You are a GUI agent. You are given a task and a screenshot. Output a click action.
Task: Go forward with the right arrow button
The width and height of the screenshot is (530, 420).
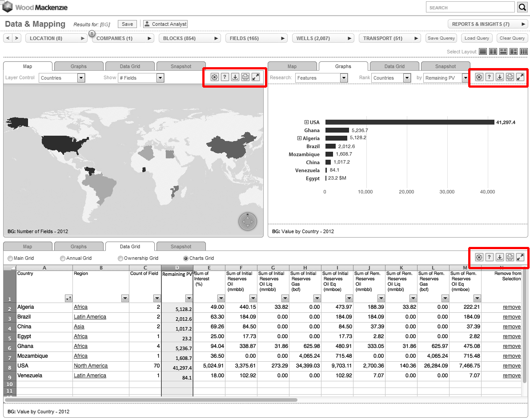pos(16,38)
